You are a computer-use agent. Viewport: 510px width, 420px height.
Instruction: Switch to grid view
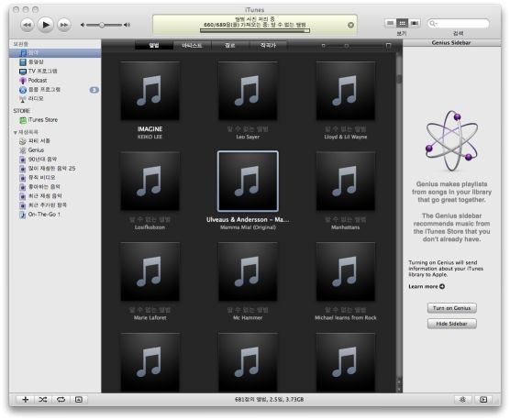pyautogui.click(x=403, y=23)
